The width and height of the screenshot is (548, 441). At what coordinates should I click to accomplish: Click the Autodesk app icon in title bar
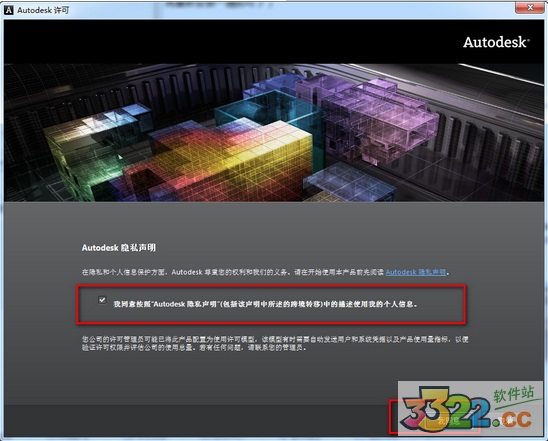point(8,10)
